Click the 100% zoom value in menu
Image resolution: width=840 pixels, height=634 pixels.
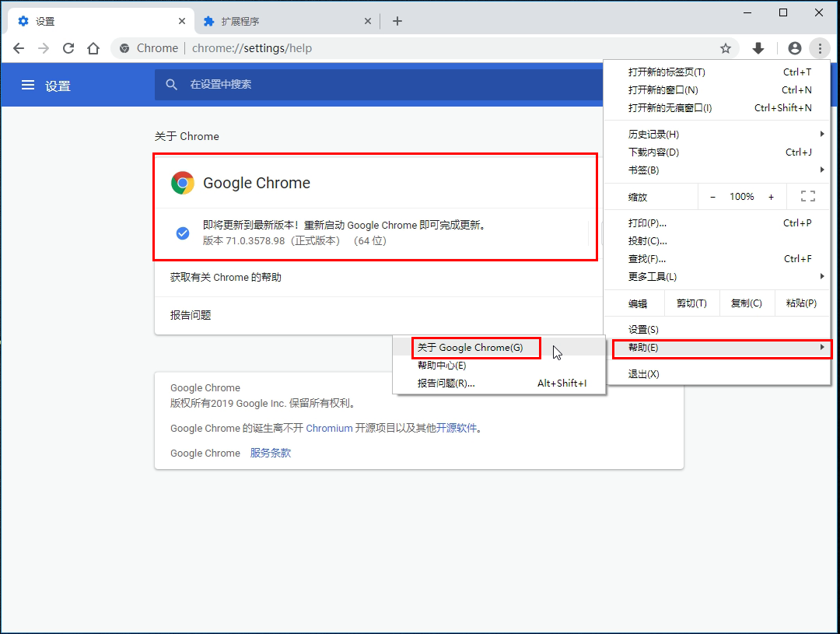742,197
